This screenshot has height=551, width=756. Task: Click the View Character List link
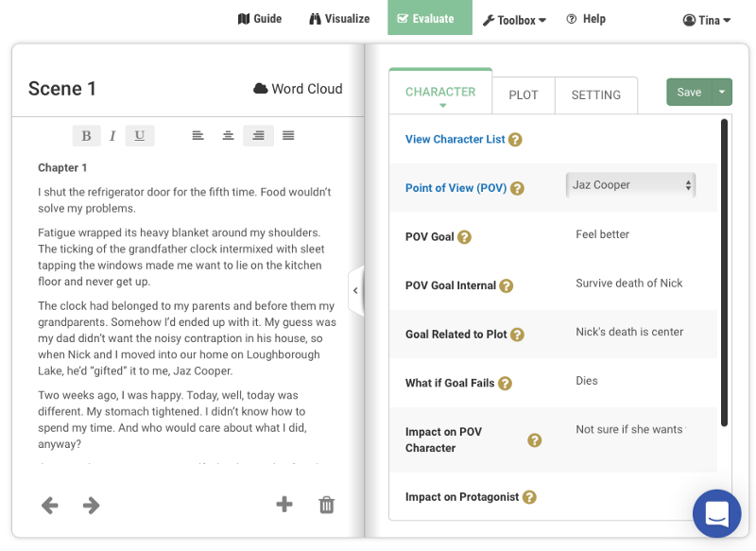(x=455, y=139)
